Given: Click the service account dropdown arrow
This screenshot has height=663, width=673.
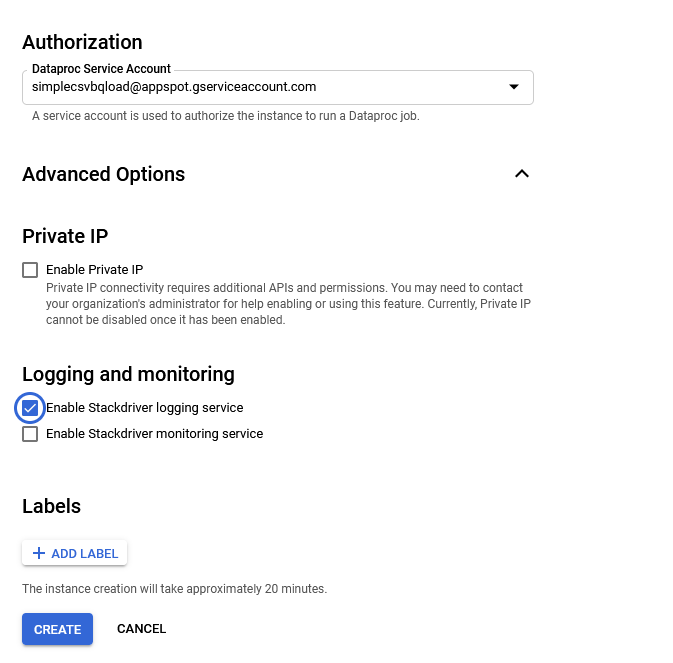Looking at the screenshot, I should click(514, 87).
